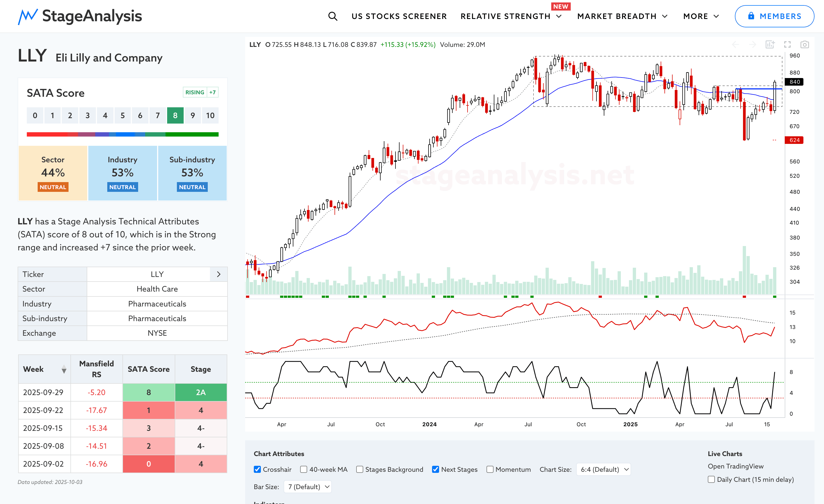Enable Daily Chart 15 min delay checkbox
Screen dimensions: 824x504
point(711,479)
